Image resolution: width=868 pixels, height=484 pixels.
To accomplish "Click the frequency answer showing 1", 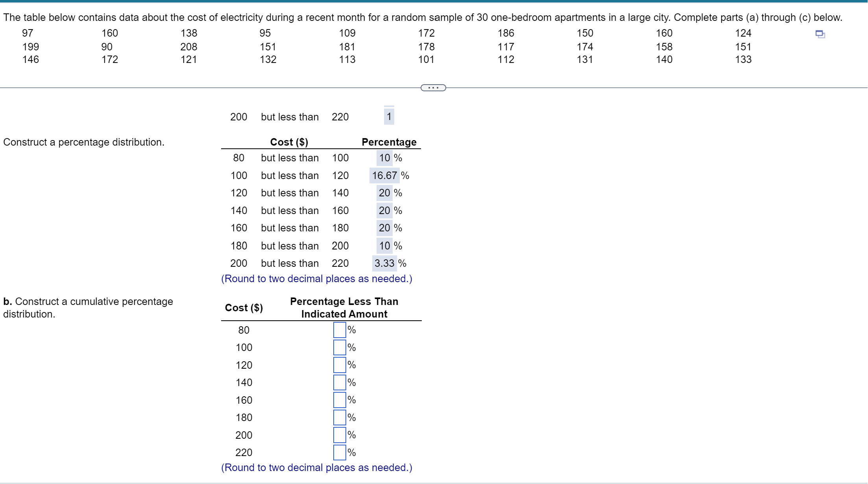I will [x=389, y=116].
